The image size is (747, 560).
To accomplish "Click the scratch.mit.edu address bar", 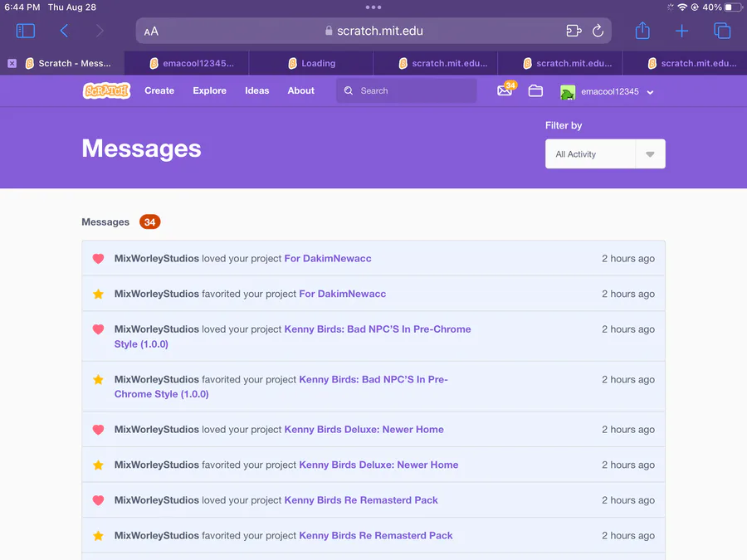I will tap(373, 31).
